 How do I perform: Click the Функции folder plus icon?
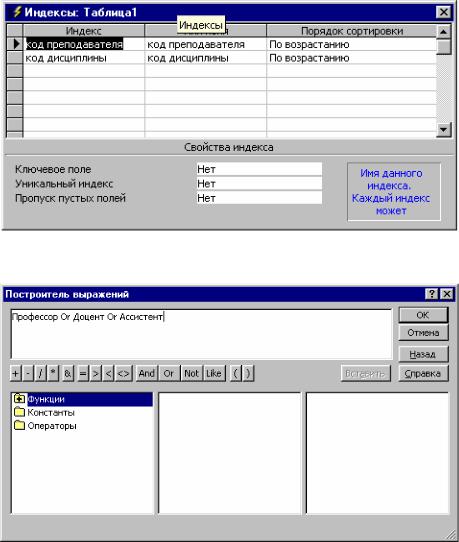click(x=19, y=399)
